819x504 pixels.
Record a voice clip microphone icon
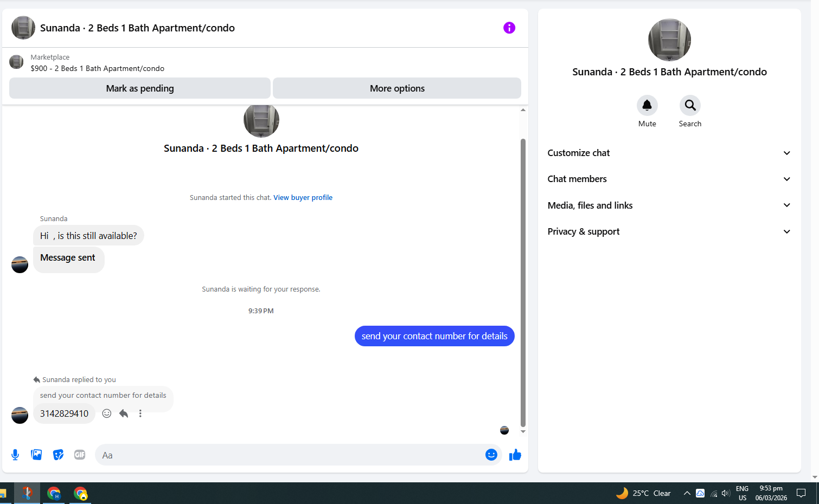(15, 455)
